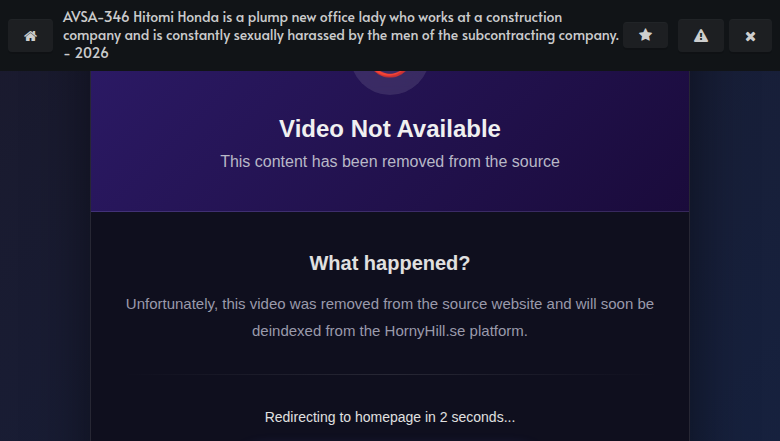Close the top bar with X icon

pos(750,36)
